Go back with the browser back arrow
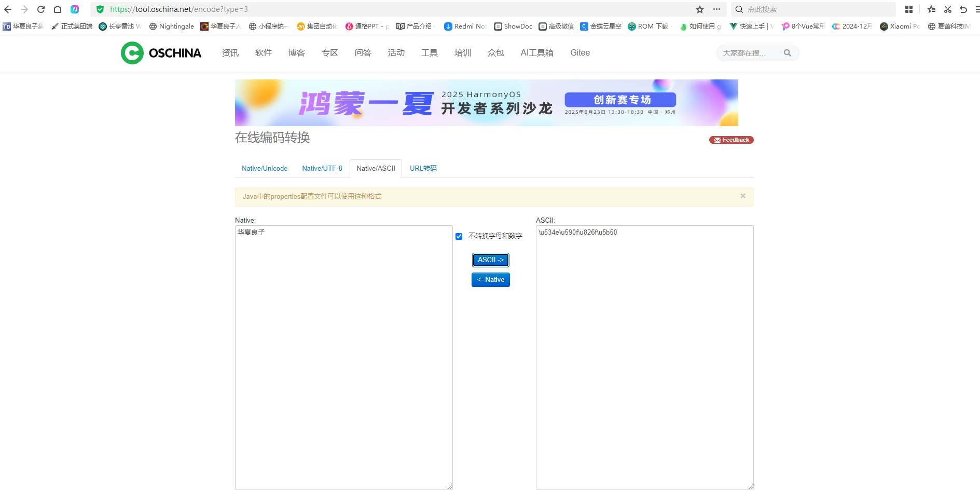Screen dimensions: 980x502 [8, 9]
